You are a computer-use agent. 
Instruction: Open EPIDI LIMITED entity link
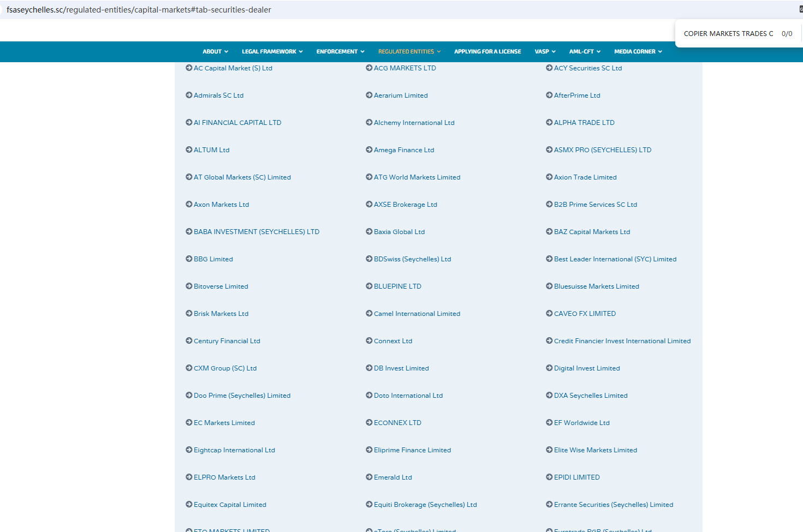[x=577, y=477]
